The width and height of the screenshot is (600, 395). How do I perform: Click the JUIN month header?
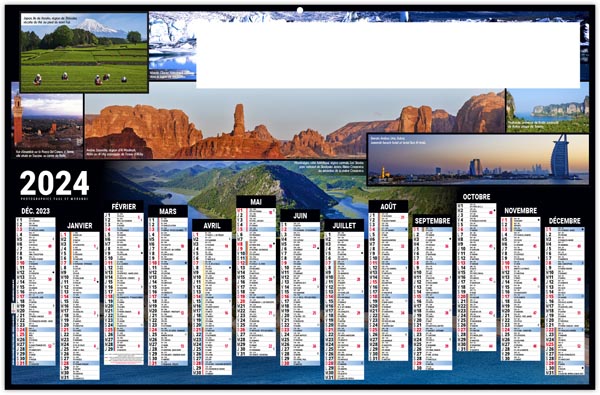300,216
